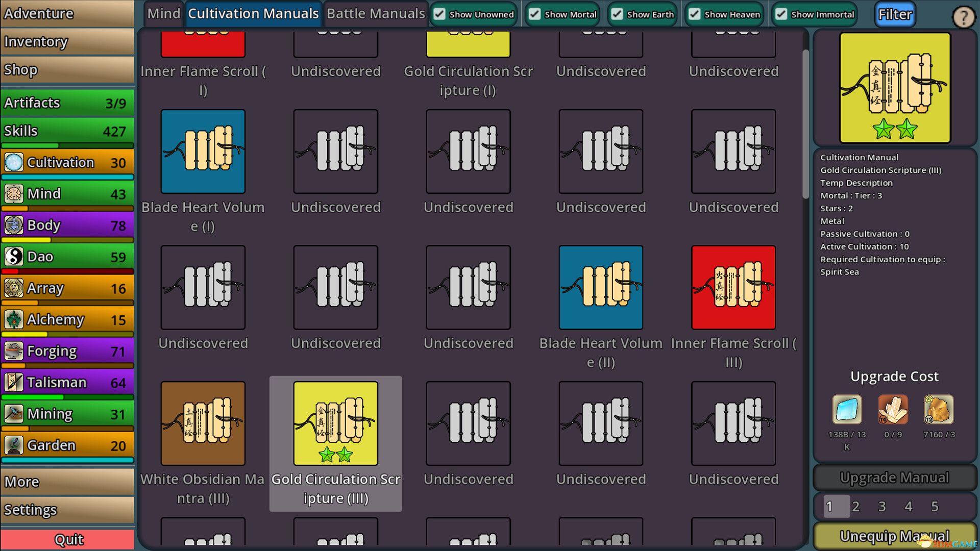Select the Cultivation orb icon in sidebar
Viewport: 980px width, 551px height.
tap(13, 162)
